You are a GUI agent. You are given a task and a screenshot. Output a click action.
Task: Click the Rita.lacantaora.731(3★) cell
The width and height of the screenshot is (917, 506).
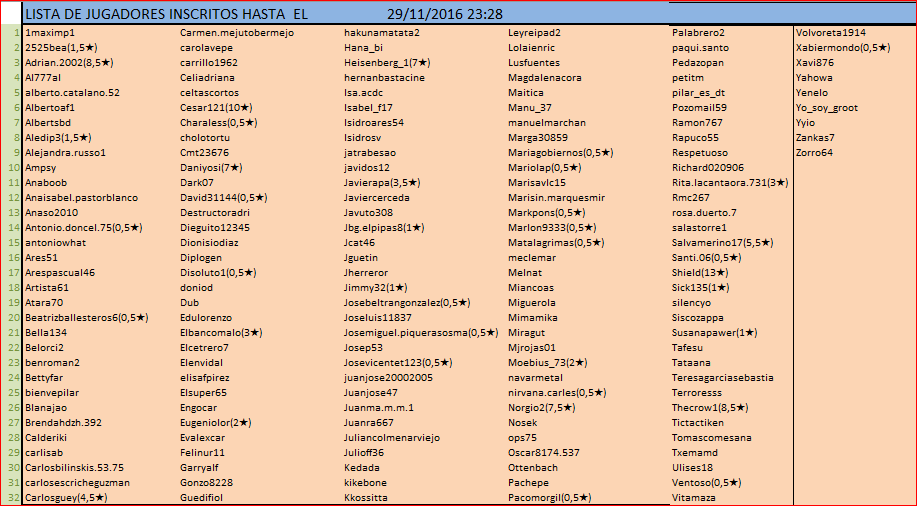(x=730, y=182)
